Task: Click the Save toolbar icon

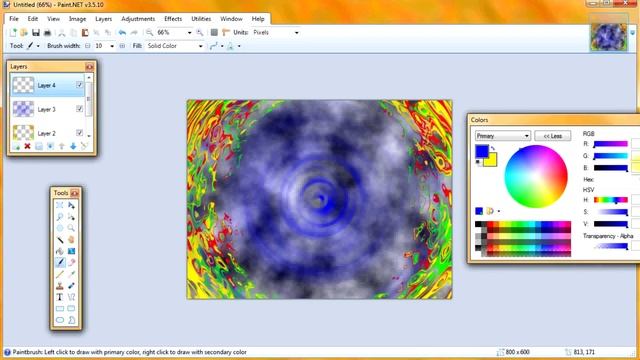Action: [x=36, y=33]
